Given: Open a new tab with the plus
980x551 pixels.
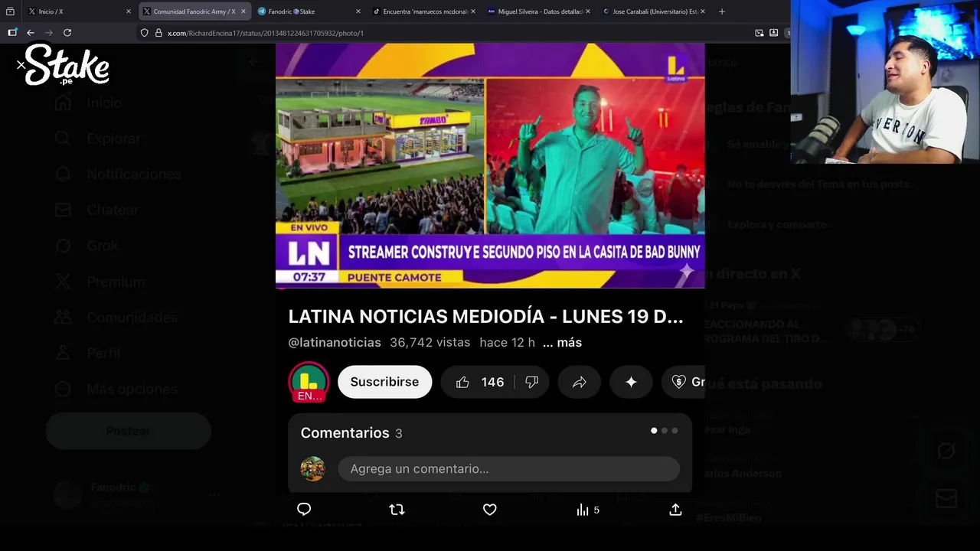Looking at the screenshot, I should click(721, 11).
